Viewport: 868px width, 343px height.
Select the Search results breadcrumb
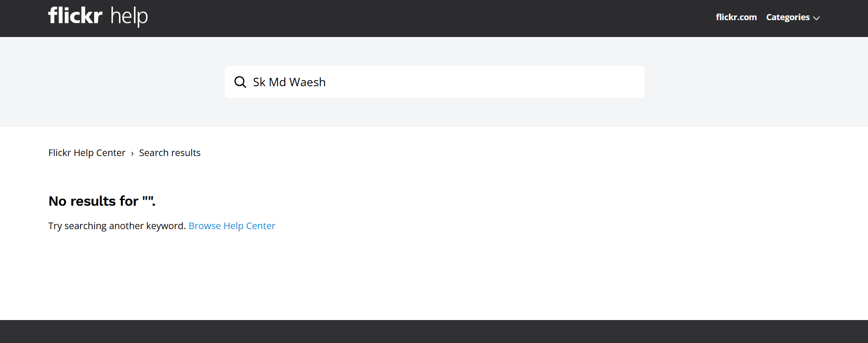pyautogui.click(x=170, y=153)
